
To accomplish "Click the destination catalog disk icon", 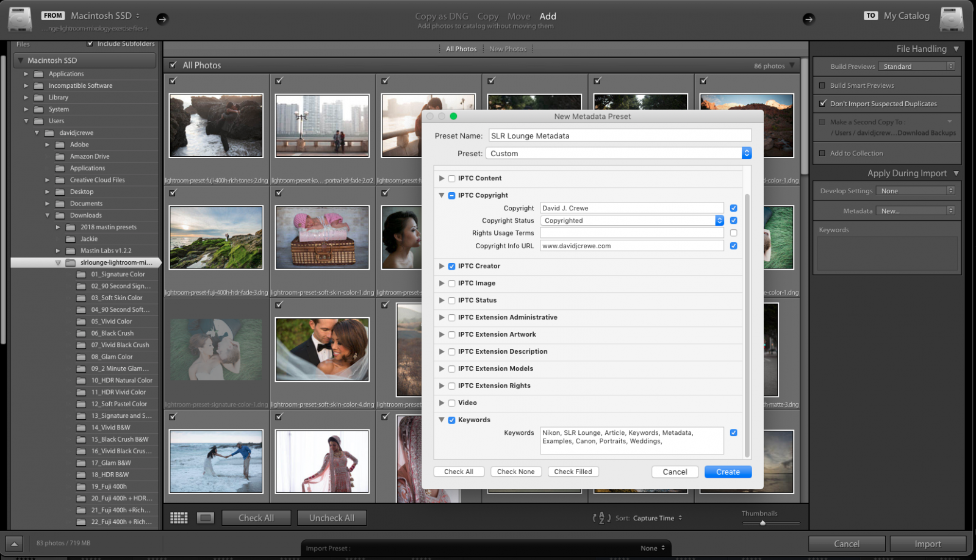I will [952, 19].
